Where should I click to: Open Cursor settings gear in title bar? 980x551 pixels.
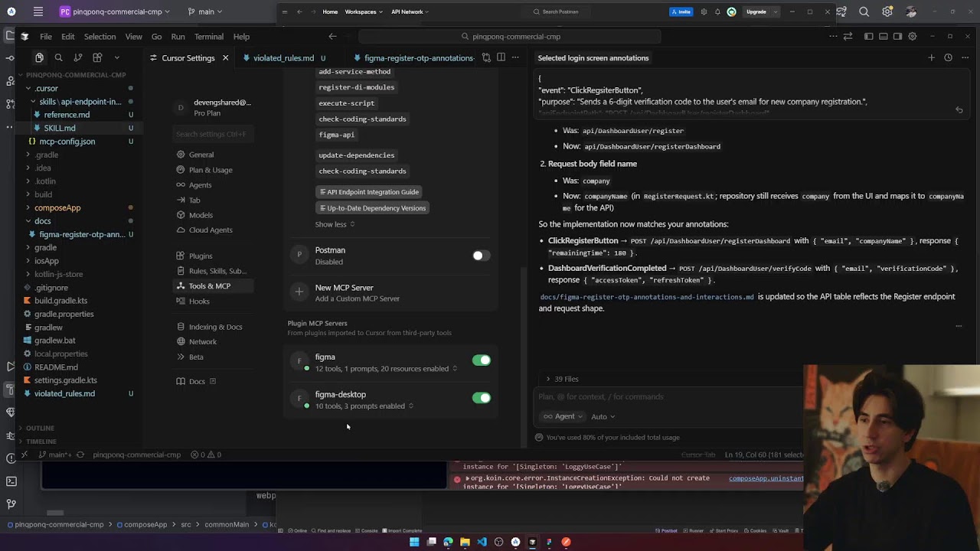[912, 36]
